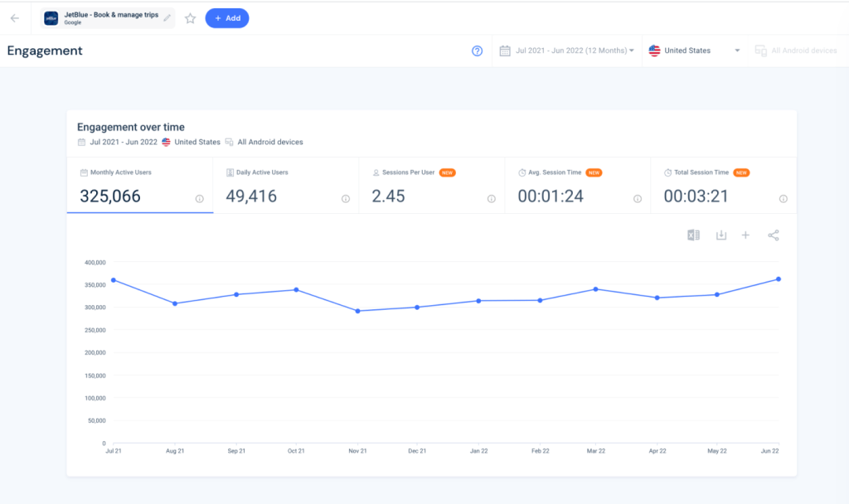Image resolution: width=849 pixels, height=504 pixels.
Task: Click the blue Add button
Action: point(227,18)
